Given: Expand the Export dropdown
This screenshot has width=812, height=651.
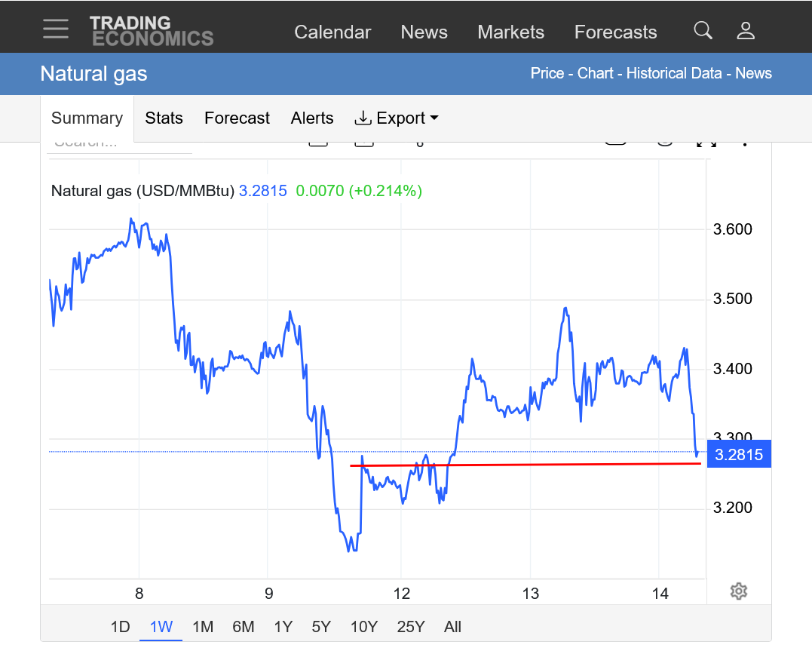Looking at the screenshot, I should [x=397, y=118].
